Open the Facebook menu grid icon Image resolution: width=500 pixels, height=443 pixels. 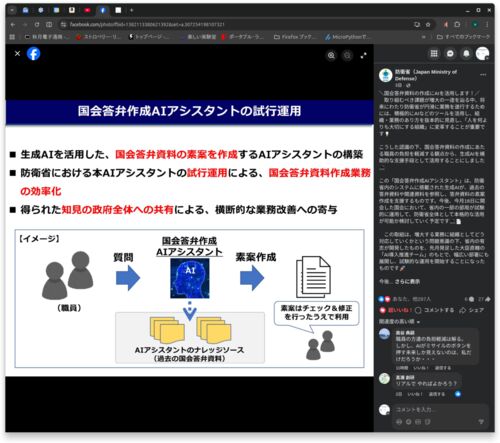pyautogui.click(x=434, y=53)
